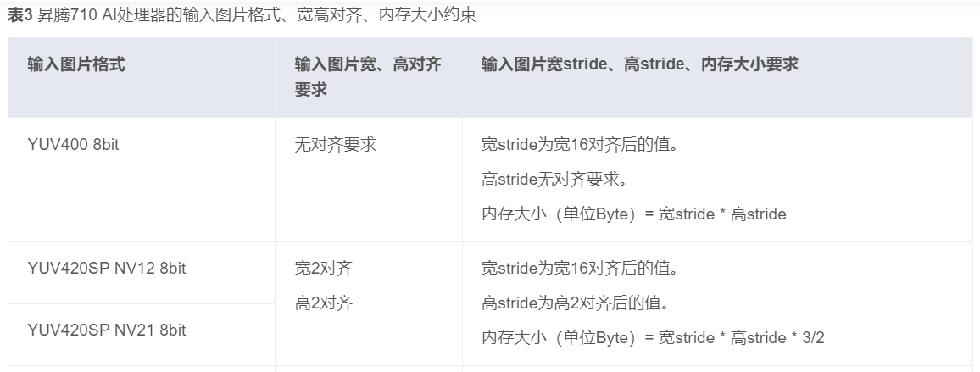This screenshot has height=372, width=980.
Task: Click 宽stride为宽16对齐后的值 in the YUV400 row
Action: click(578, 144)
